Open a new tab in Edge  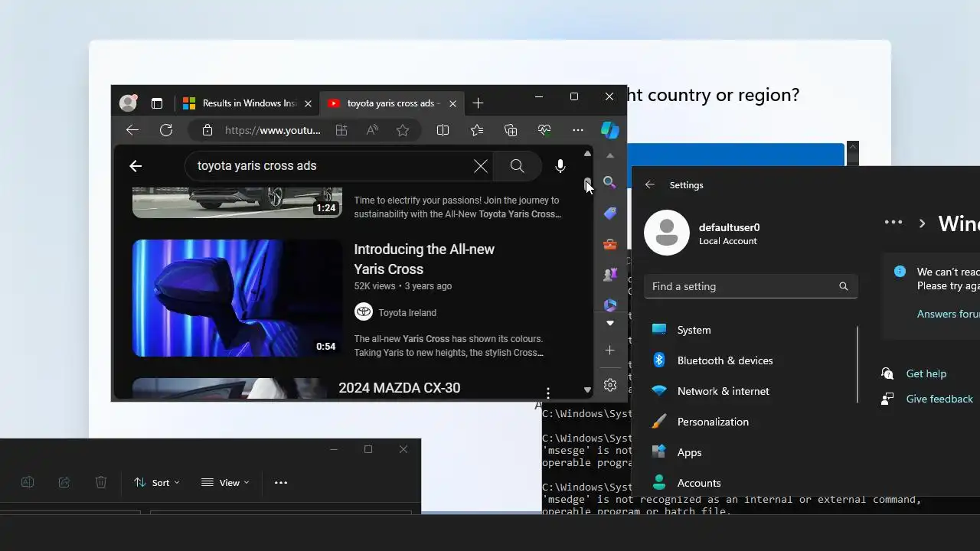coord(478,103)
